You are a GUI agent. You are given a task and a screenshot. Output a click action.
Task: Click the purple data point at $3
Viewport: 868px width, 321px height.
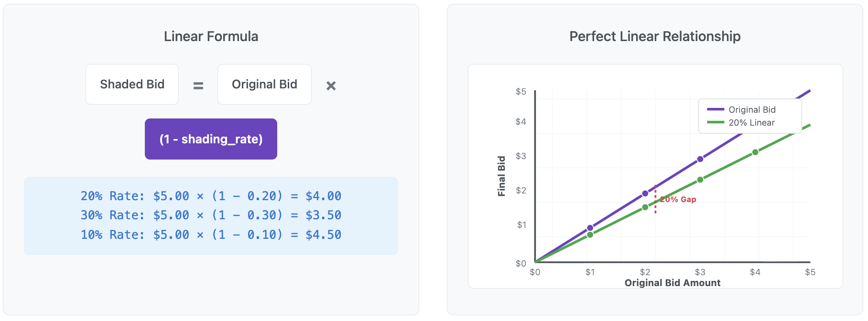tap(700, 159)
